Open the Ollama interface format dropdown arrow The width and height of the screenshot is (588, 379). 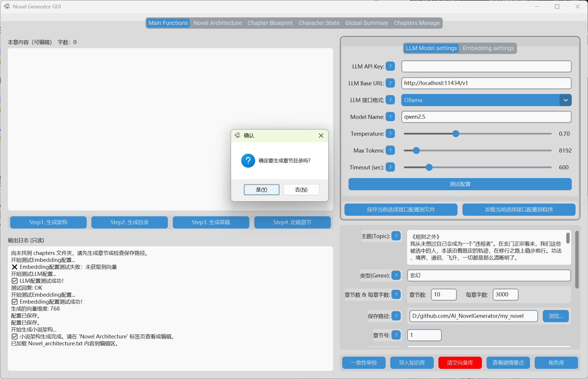[x=565, y=100]
